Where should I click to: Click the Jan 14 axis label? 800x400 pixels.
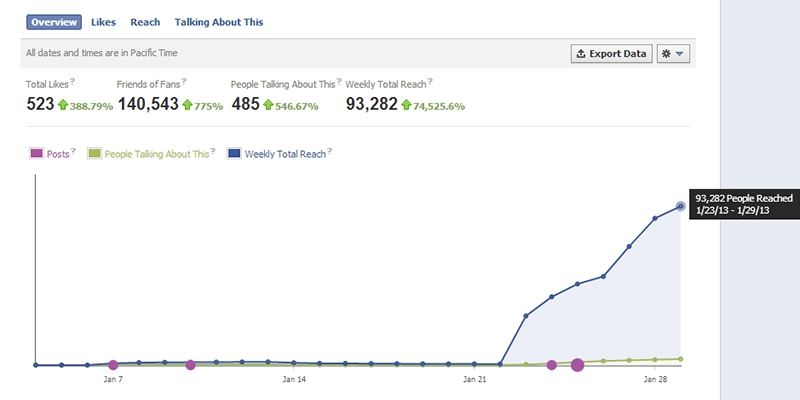pyautogui.click(x=295, y=380)
